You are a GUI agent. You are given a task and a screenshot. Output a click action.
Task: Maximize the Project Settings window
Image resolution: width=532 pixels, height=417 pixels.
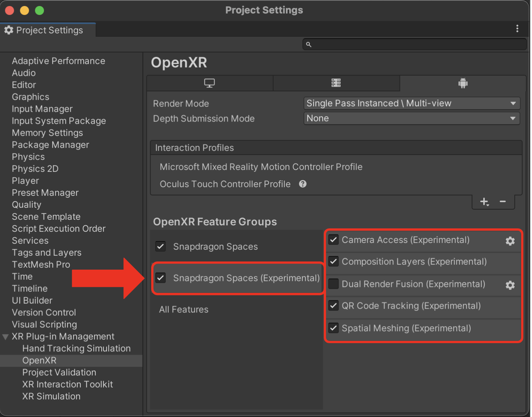[39, 10]
